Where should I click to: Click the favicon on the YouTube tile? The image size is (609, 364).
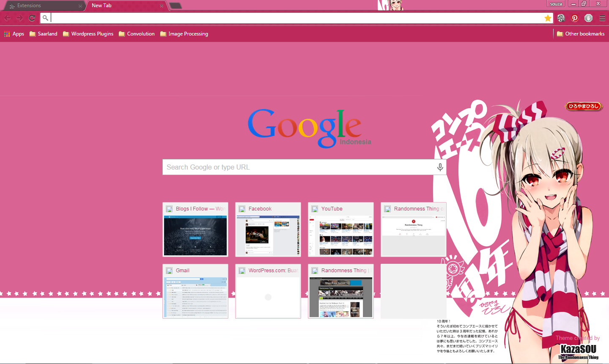315,209
